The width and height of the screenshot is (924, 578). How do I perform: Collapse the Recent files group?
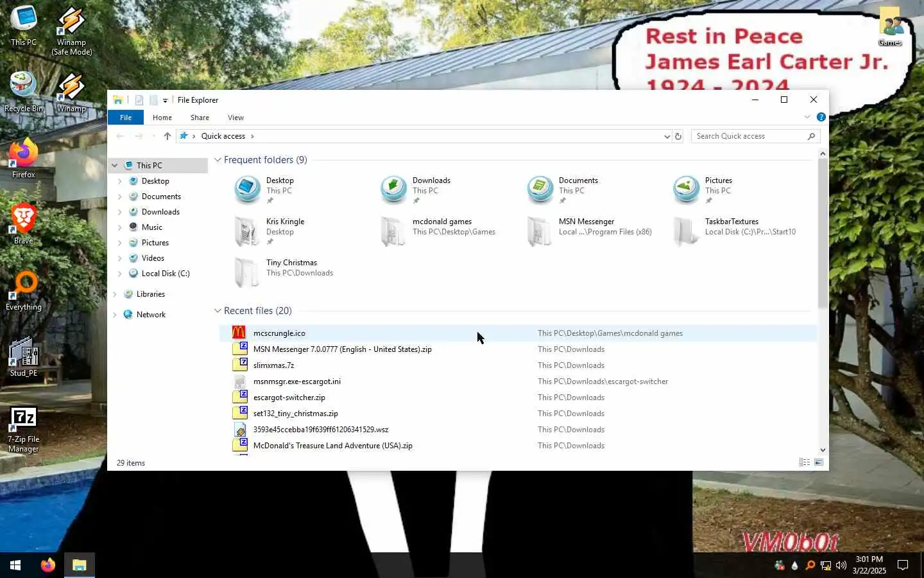coord(218,311)
